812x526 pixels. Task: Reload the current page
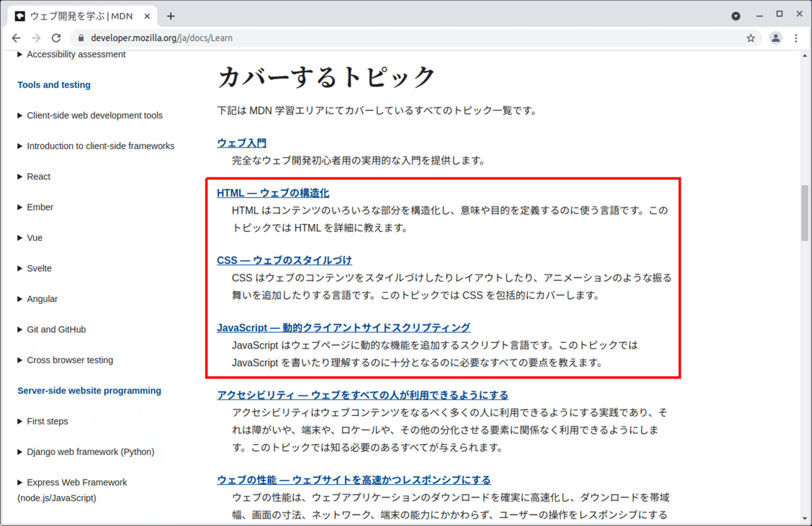point(57,38)
